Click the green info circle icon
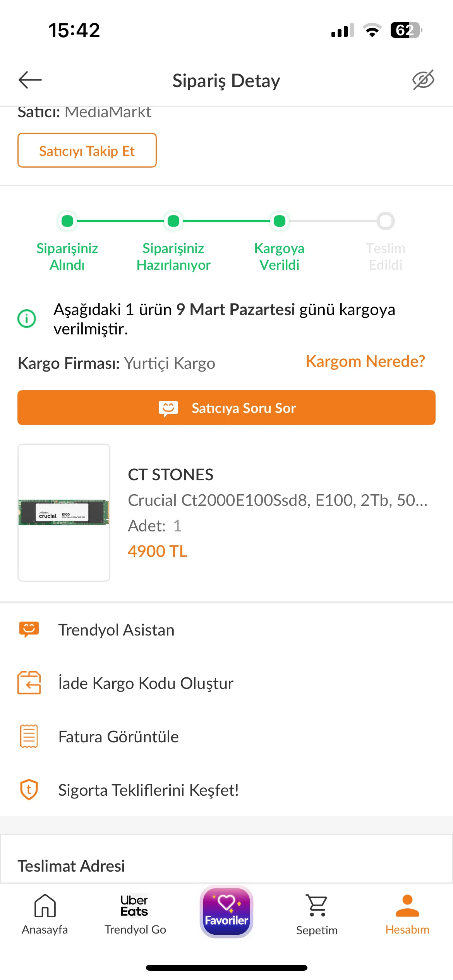Image resolution: width=453 pixels, height=980 pixels. (27, 319)
